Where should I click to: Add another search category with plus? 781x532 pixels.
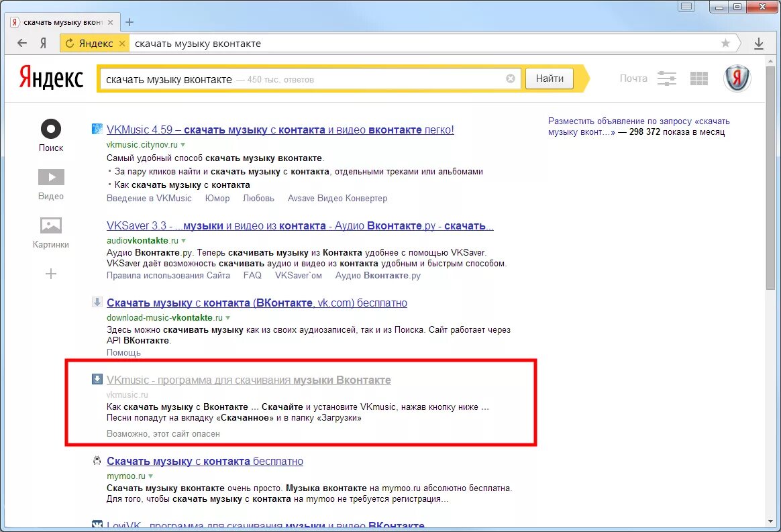click(51, 274)
